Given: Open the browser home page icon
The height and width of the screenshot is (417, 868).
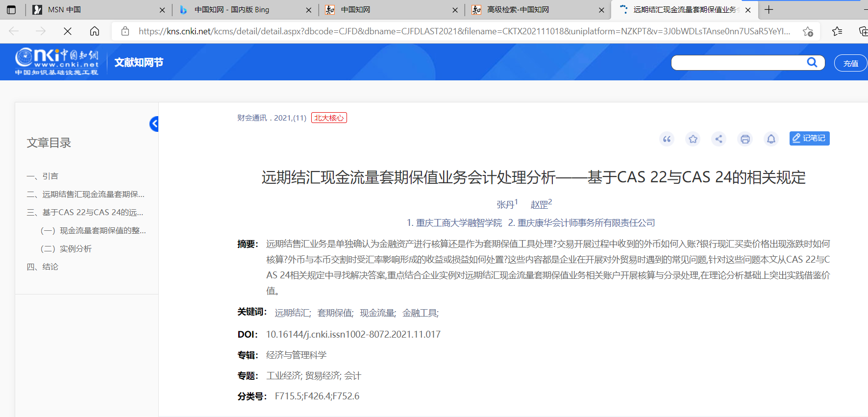Looking at the screenshot, I should [x=95, y=31].
